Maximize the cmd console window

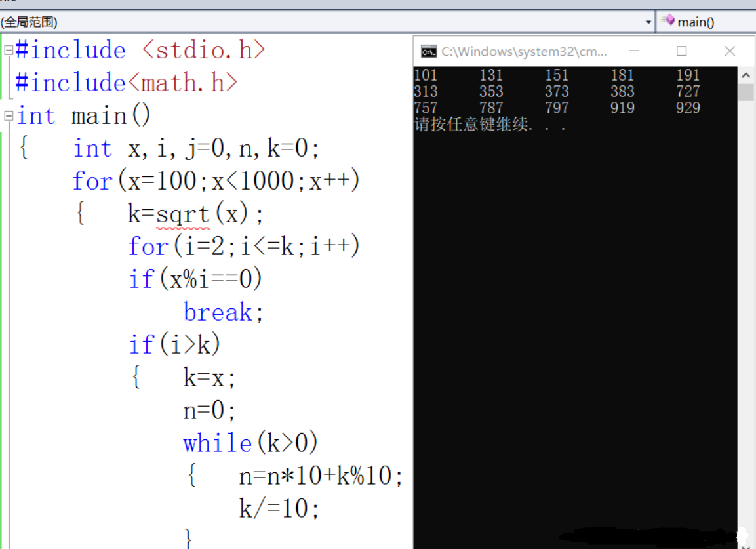click(x=681, y=51)
